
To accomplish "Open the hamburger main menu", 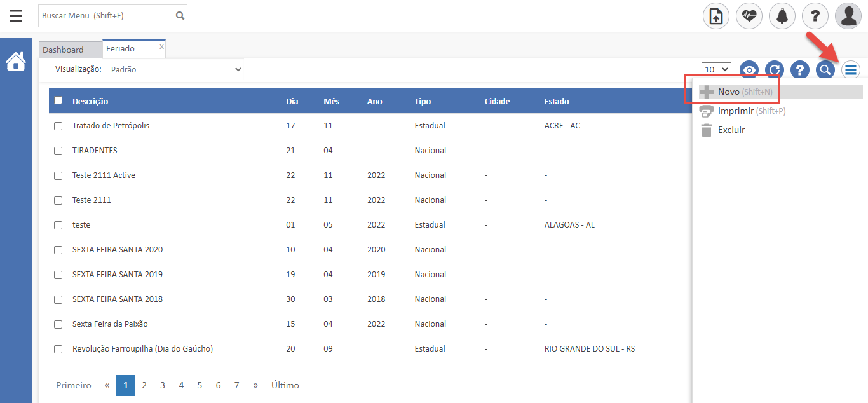I will [x=16, y=16].
